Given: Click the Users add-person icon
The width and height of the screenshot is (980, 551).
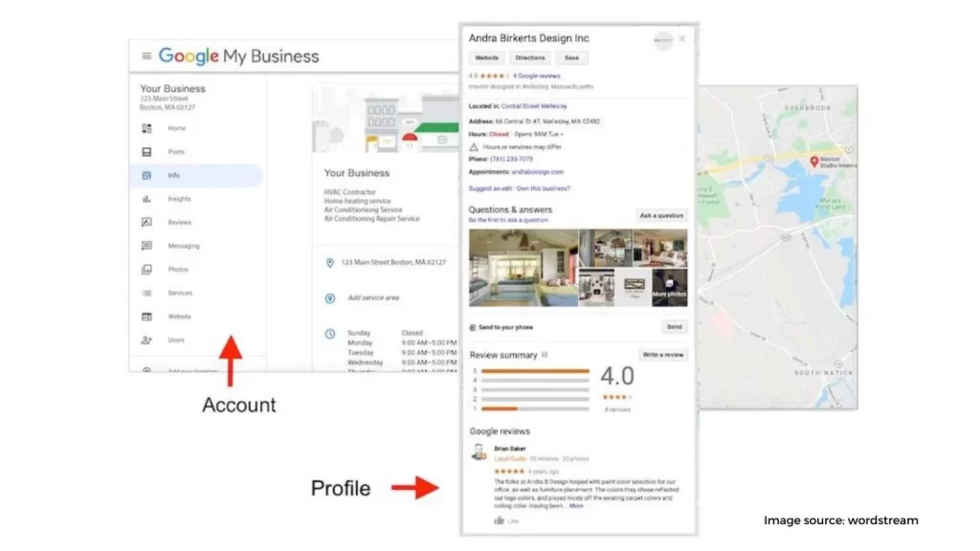Looking at the screenshot, I should pos(146,340).
